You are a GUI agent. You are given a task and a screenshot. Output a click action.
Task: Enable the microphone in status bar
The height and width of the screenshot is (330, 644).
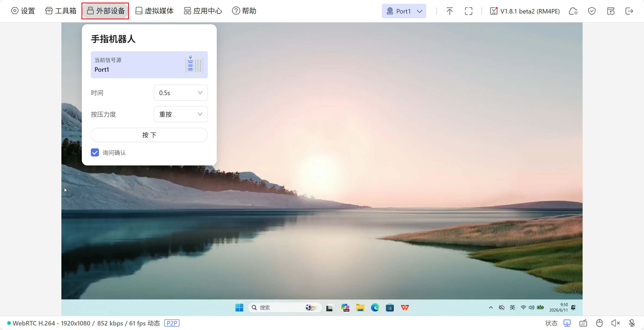pos(632,323)
